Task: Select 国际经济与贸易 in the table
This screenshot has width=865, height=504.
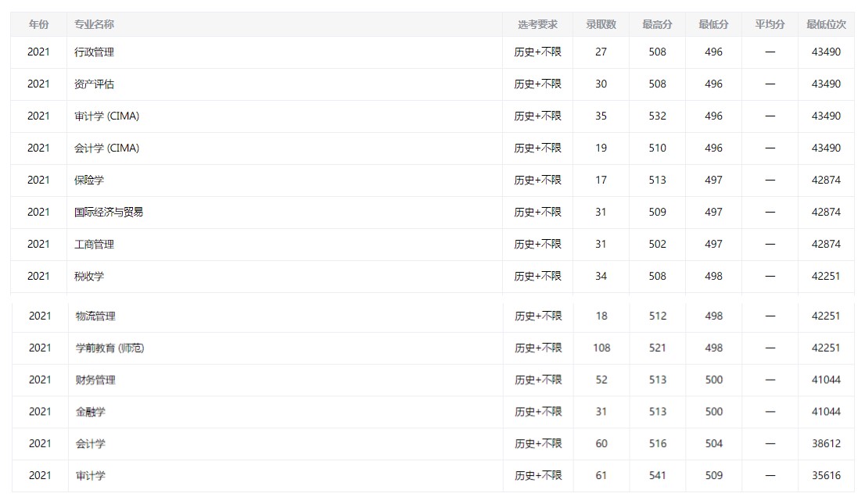Action: coord(109,213)
